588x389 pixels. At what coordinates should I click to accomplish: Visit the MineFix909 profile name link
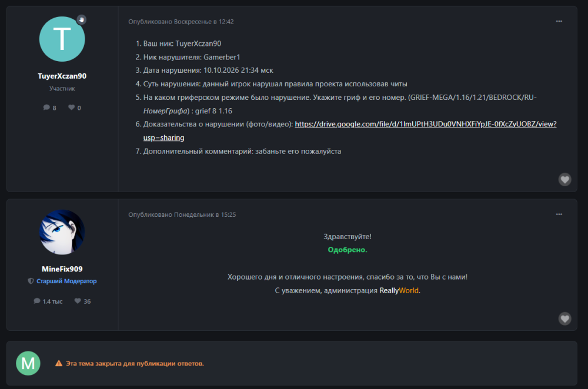click(x=62, y=269)
